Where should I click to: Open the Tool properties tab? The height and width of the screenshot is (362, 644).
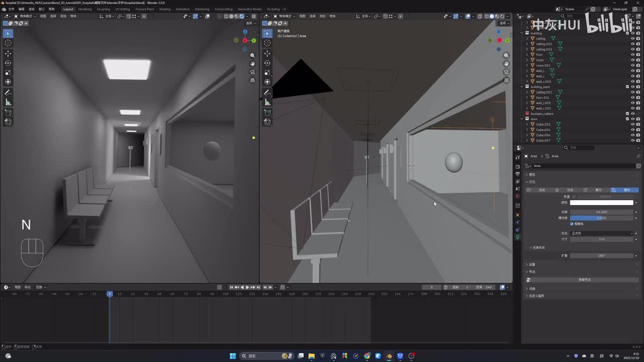(x=518, y=157)
